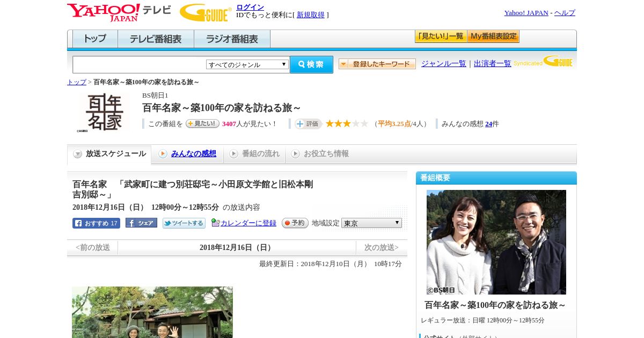Image resolution: width=644 pixels, height=338 pixels.
Task: Click the 3407 want-to-watch count
Action: [229, 124]
